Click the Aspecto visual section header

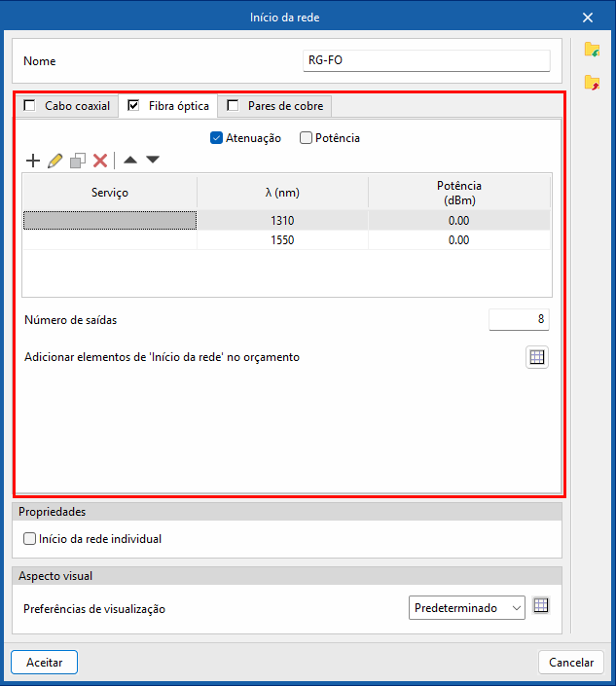(x=287, y=576)
